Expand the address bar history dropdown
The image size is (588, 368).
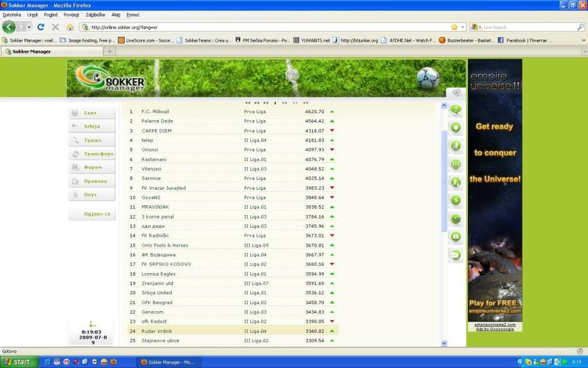click(x=463, y=27)
